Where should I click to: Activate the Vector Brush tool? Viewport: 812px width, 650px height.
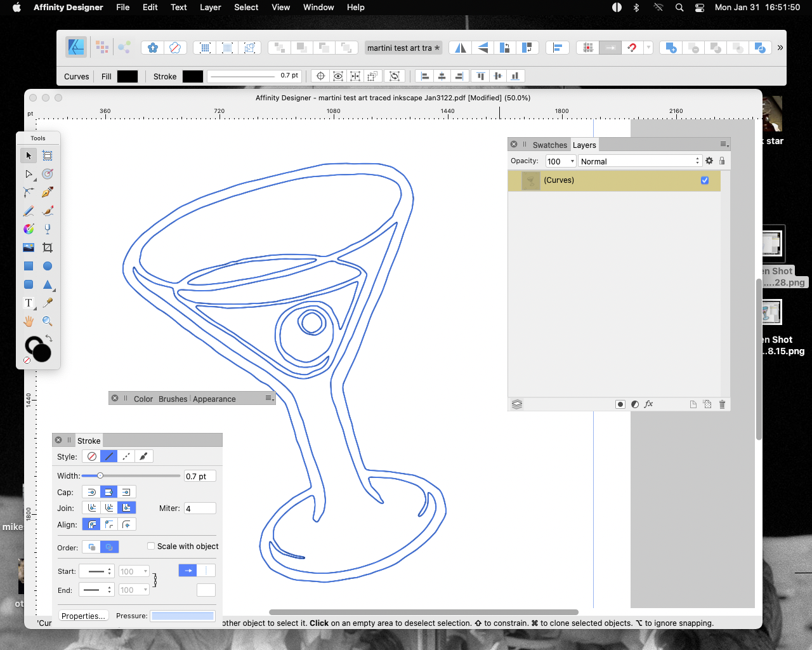coord(47,211)
